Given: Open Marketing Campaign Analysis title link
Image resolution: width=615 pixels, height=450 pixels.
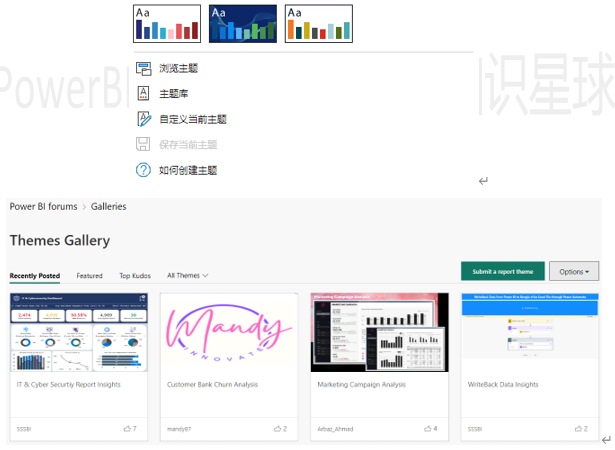Looking at the screenshot, I should pyautogui.click(x=361, y=384).
